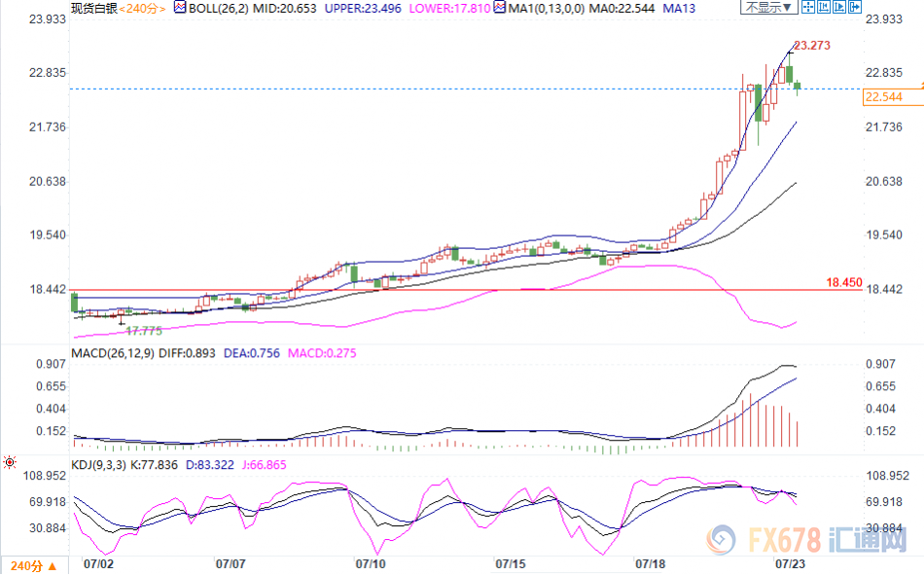Screen dimensions: 924x575
Task: Click the MA1 indicator icon
Action: pos(498,8)
